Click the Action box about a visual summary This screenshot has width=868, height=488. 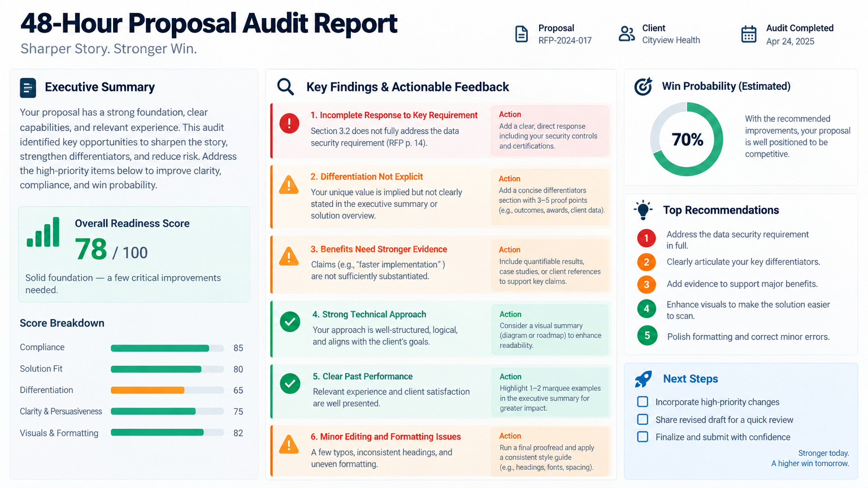pyautogui.click(x=550, y=330)
